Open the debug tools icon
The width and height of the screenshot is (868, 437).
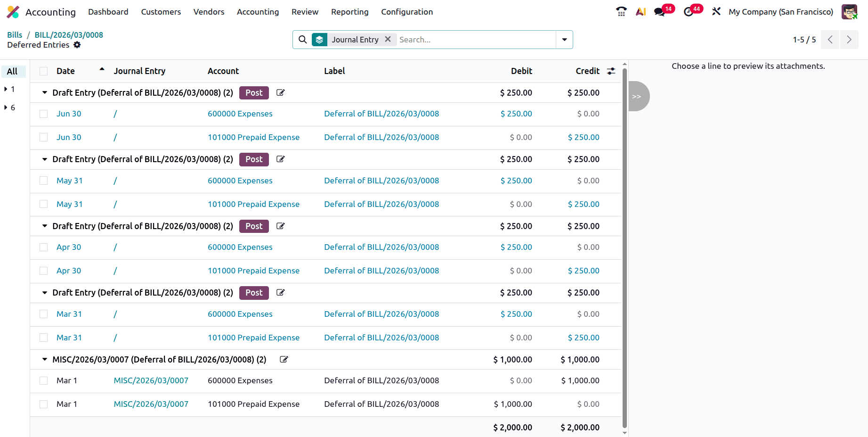tap(716, 12)
